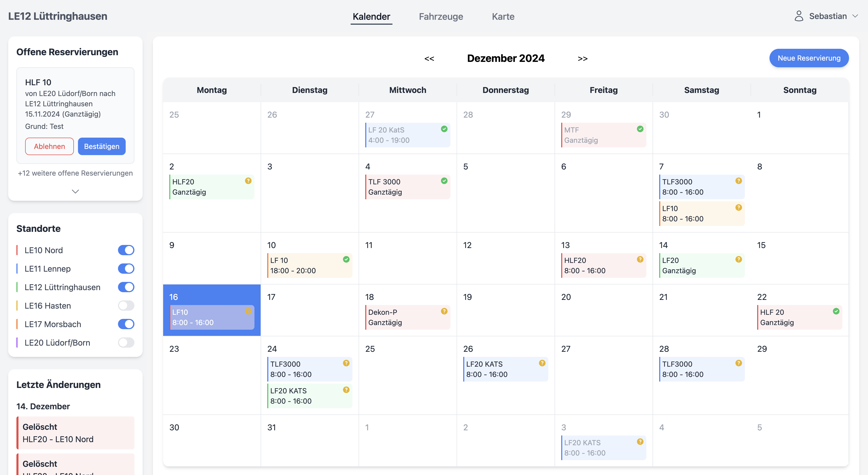This screenshot has height=475, width=868.
Task: Click the Dezember 2024 month heading
Action: [x=505, y=58]
